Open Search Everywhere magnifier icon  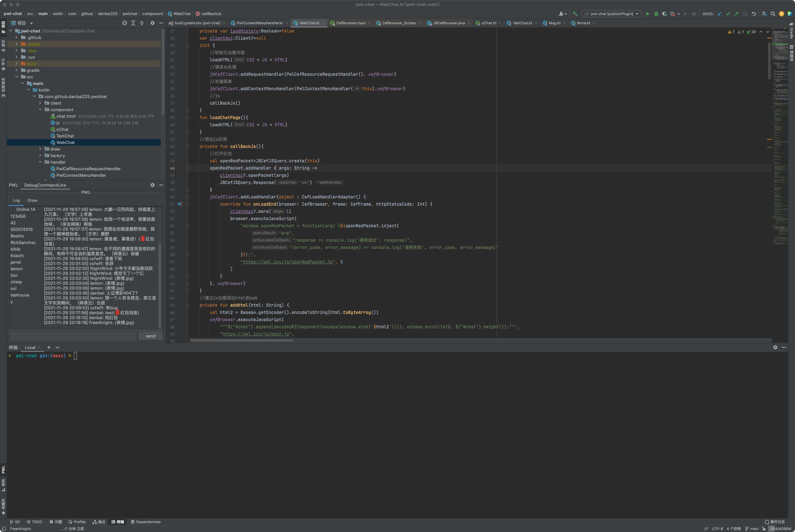pyautogui.click(x=773, y=14)
